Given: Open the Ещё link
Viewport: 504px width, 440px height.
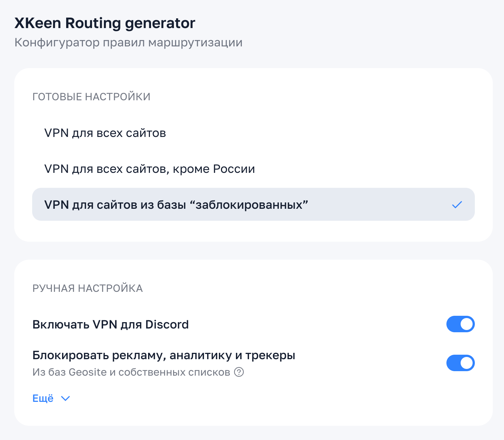Looking at the screenshot, I should [x=43, y=398].
